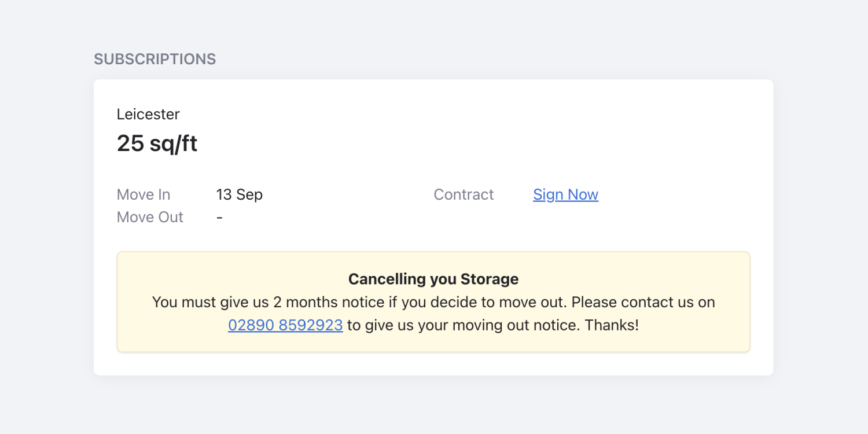Click the underlined Sign Now text
This screenshot has width=868, height=434.
pos(565,194)
